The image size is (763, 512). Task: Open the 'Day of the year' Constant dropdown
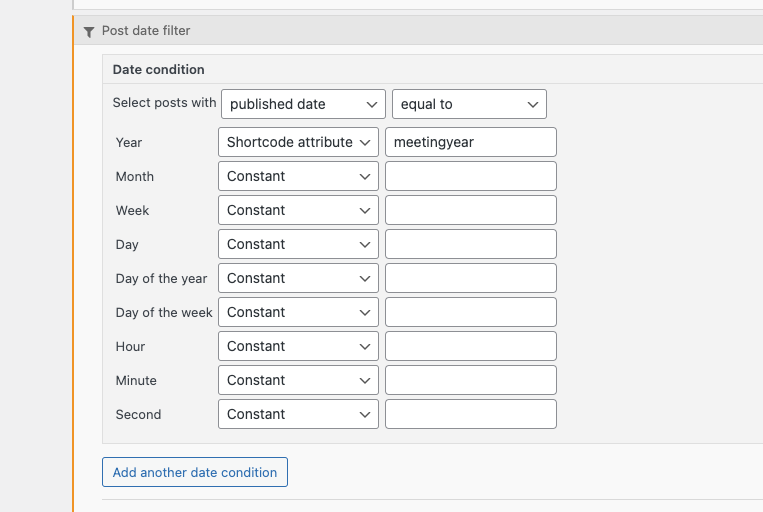point(298,278)
